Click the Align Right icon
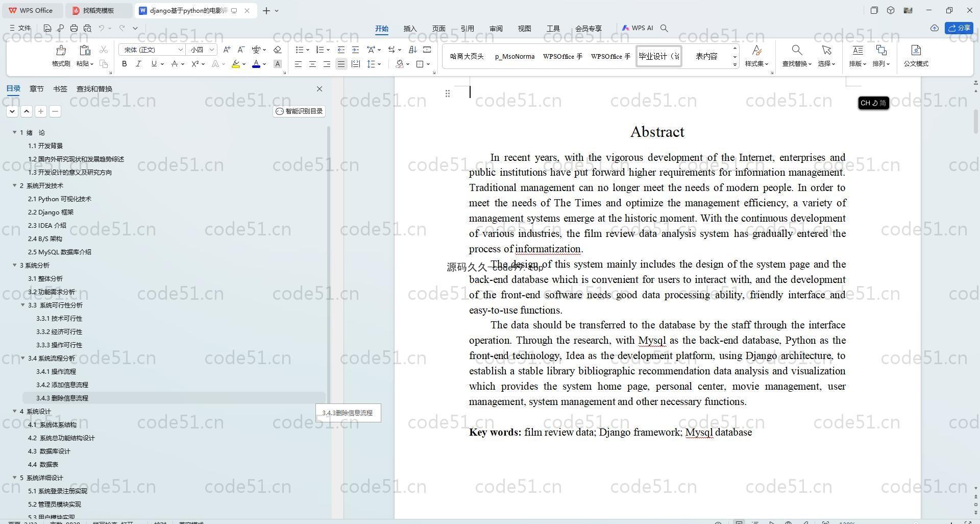This screenshot has width=980, height=524. pyautogui.click(x=327, y=64)
